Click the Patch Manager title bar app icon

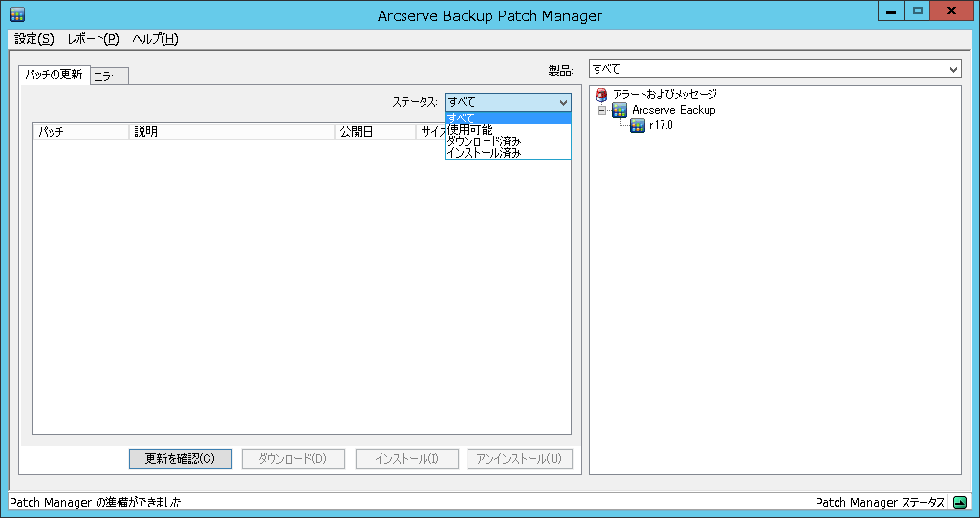click(x=17, y=14)
